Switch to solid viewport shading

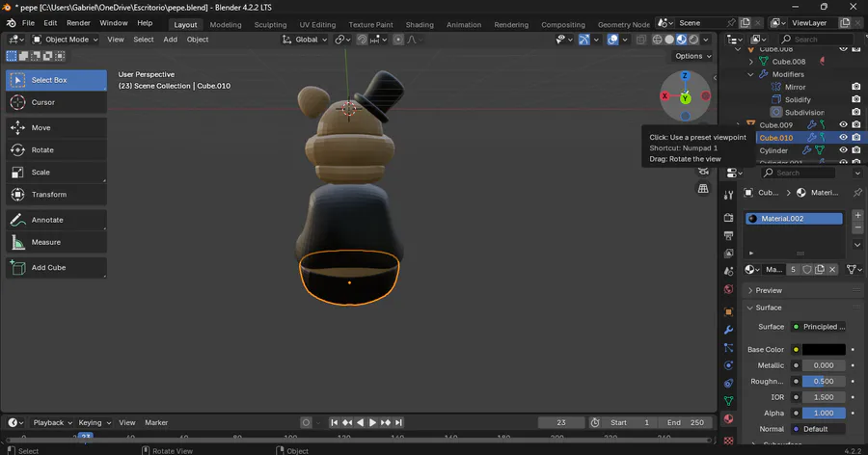(x=669, y=40)
